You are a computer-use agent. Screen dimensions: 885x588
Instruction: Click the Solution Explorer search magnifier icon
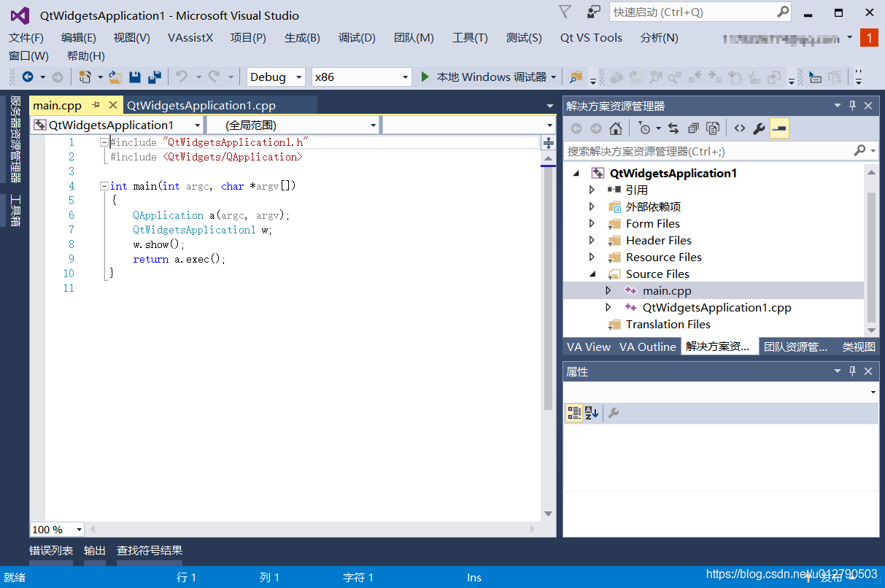pyautogui.click(x=860, y=150)
